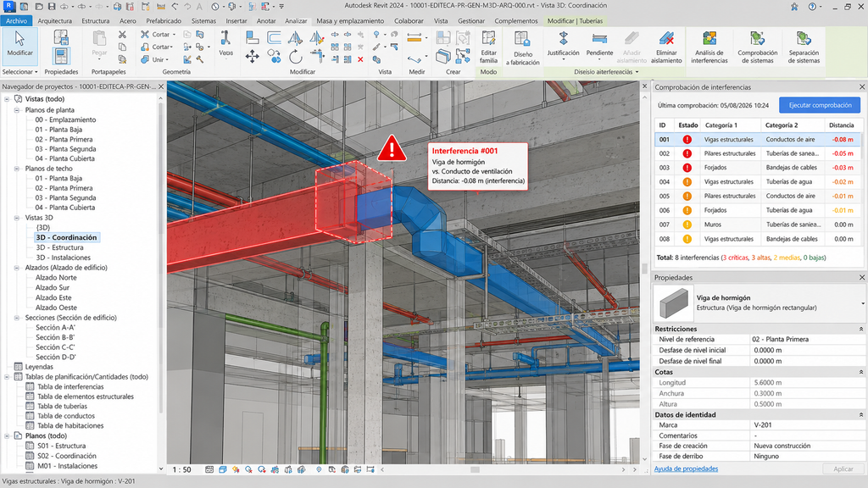Open Análisis de interferencias tool
This screenshot has width=868, height=488.
point(709,47)
